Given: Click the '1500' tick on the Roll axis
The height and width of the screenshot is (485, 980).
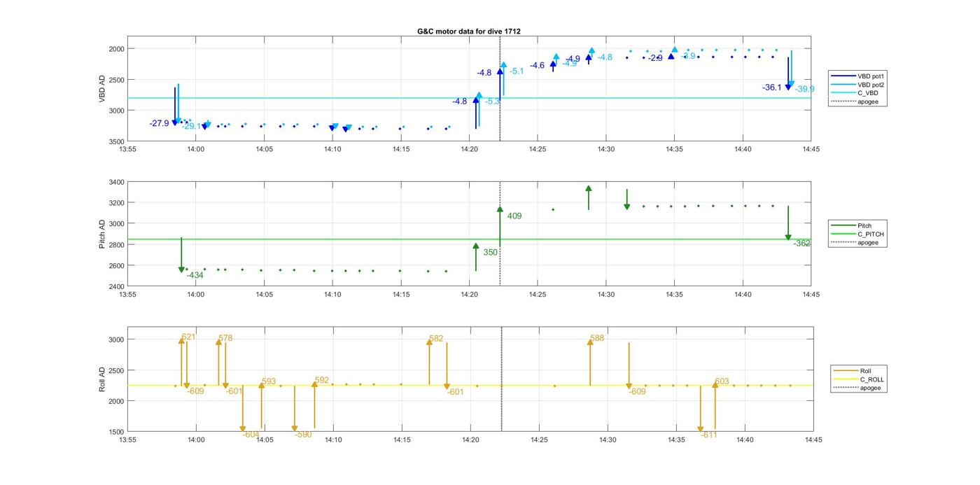Looking at the screenshot, I should pyautogui.click(x=116, y=432).
